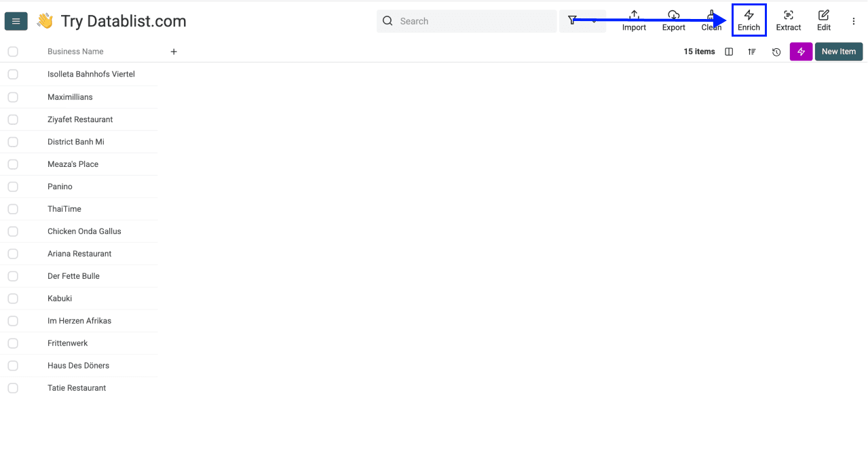Check the select-all checkbox in header
The image size is (868, 475).
[12, 51]
